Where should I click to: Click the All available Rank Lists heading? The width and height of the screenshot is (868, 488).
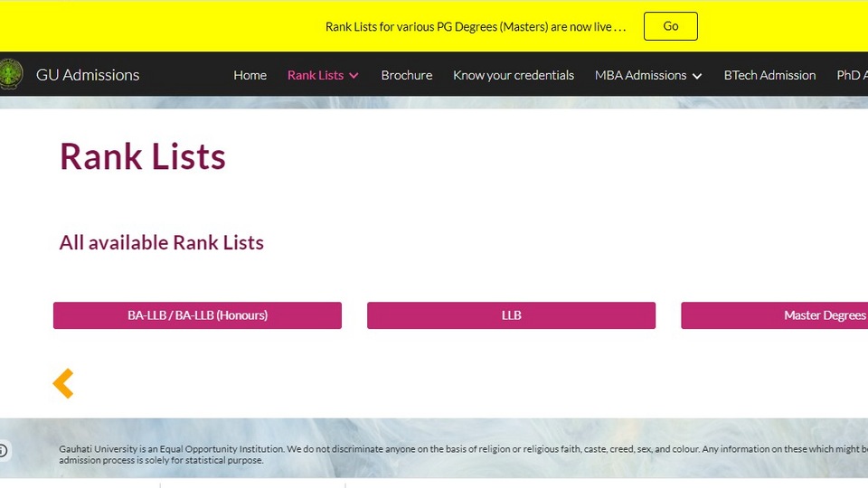pos(162,242)
